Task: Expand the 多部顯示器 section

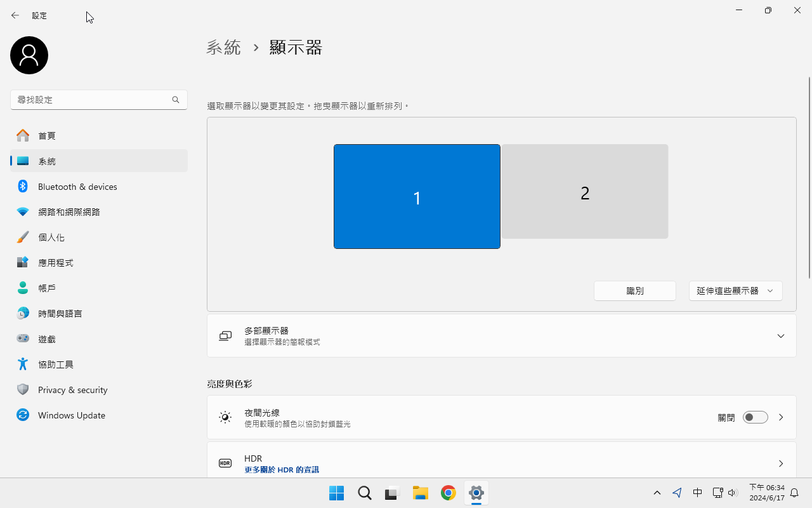Action: pyautogui.click(x=780, y=336)
